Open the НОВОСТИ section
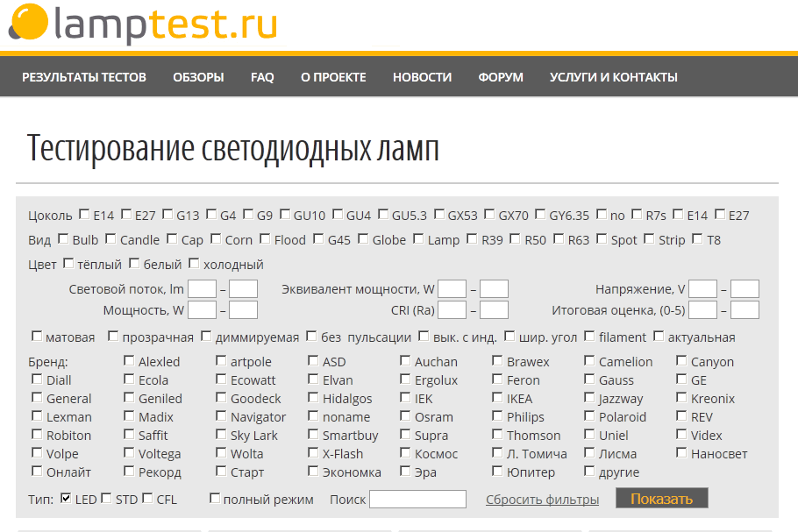798x532 pixels. [x=422, y=77]
